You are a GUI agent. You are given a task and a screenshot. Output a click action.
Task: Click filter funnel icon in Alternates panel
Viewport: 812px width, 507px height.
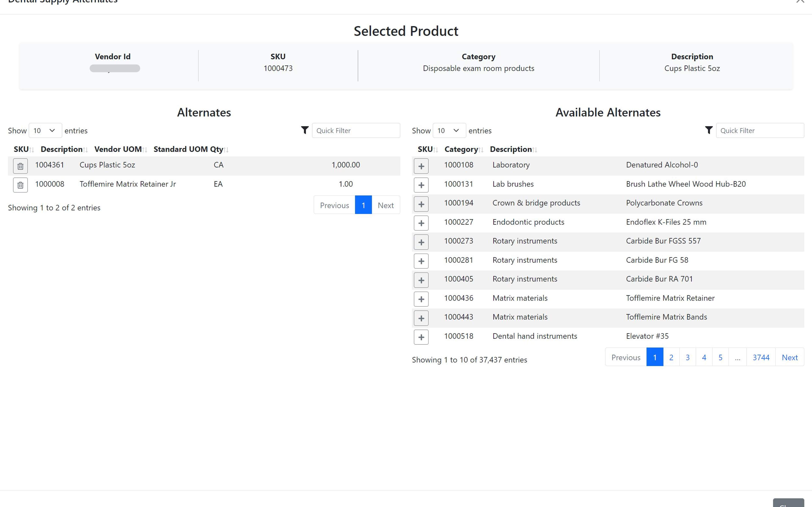pyautogui.click(x=305, y=130)
